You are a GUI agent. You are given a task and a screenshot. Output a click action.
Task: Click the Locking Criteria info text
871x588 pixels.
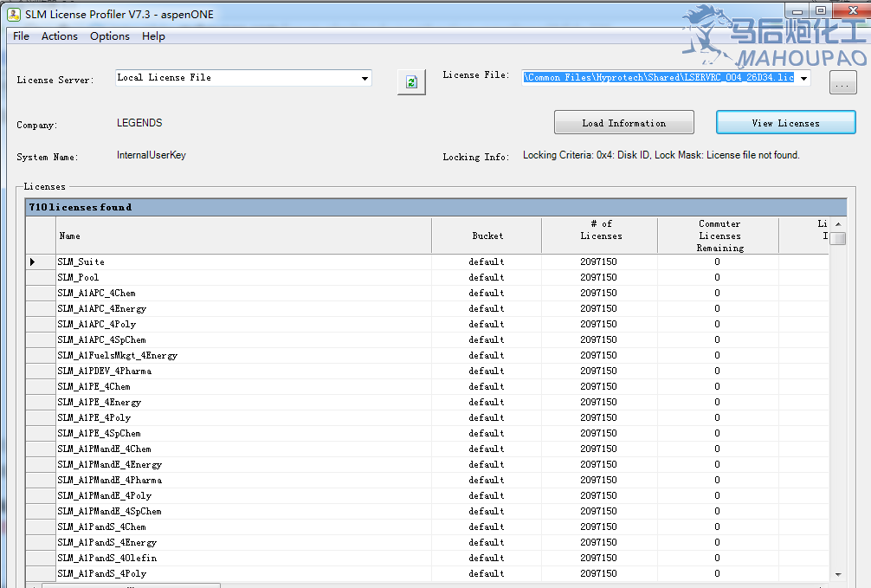click(661, 155)
